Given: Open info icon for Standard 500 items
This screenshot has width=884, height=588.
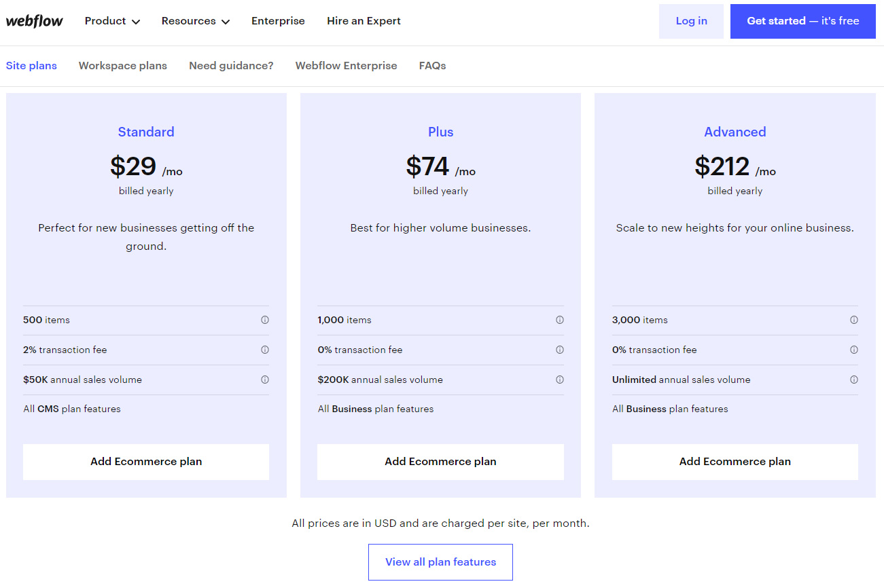Looking at the screenshot, I should click(265, 320).
